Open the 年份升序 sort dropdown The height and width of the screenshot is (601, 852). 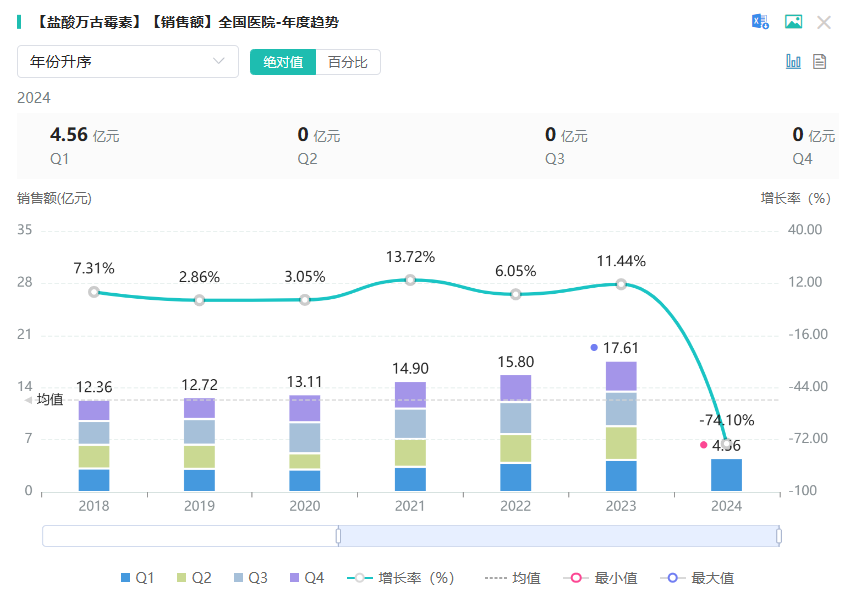tap(128, 61)
